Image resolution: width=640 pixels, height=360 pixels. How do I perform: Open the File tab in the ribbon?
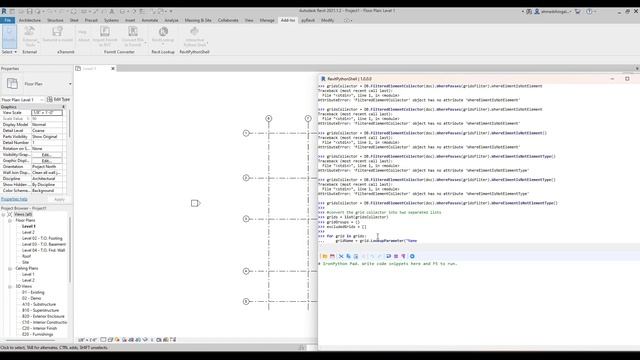click(x=7, y=20)
